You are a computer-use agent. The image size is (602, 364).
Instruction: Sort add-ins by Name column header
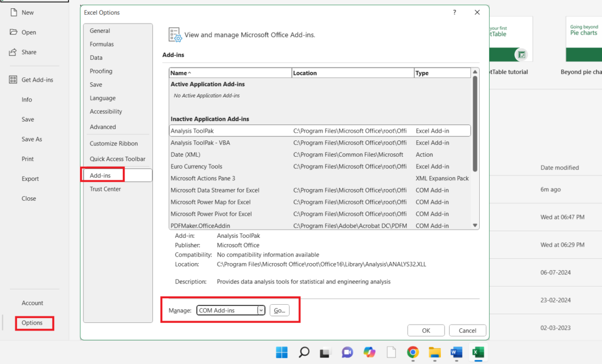[230, 73]
